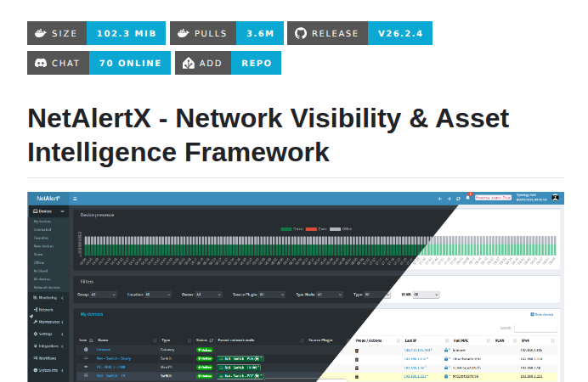588x382 pixels.
Task: Select 'Connected' in the sidebar submenu
Action: (x=42, y=229)
